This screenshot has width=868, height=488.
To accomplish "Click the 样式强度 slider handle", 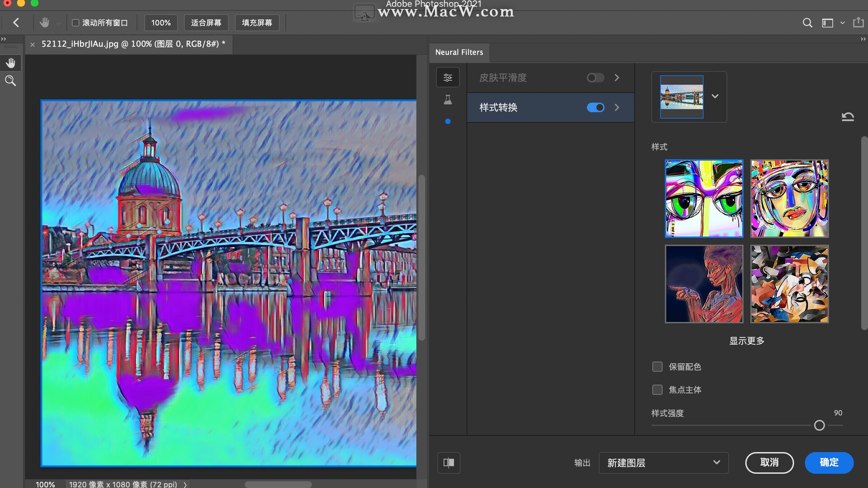I will [819, 425].
